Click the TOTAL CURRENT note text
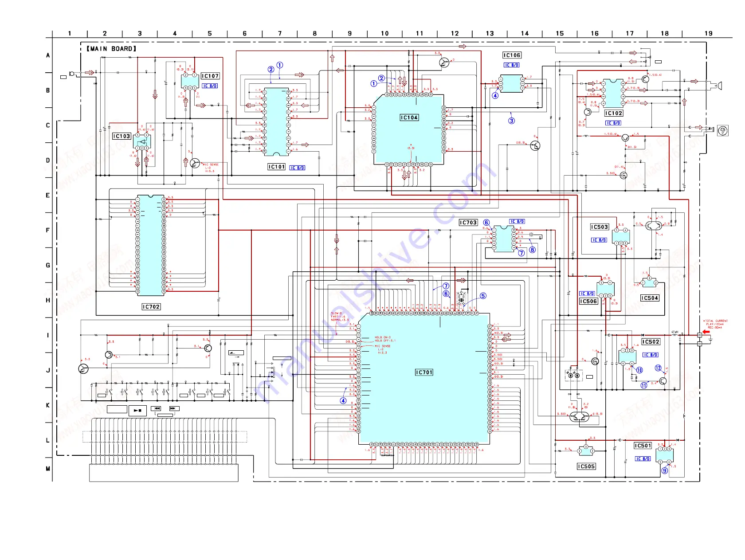Screen dimensions: 745x560 click(x=716, y=324)
